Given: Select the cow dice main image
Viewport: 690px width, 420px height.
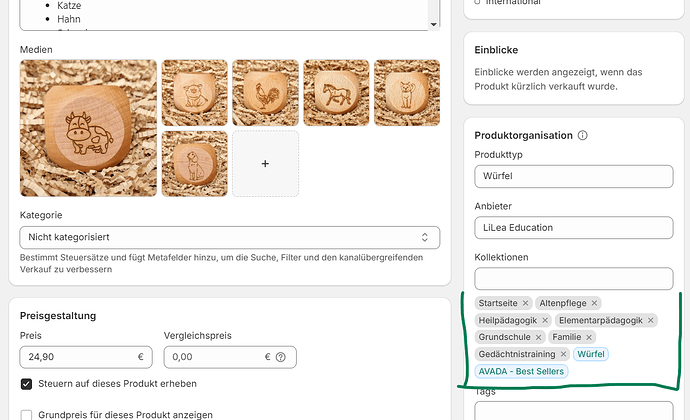Looking at the screenshot, I should click(88, 128).
